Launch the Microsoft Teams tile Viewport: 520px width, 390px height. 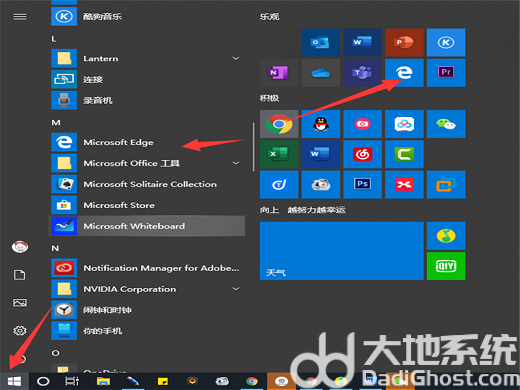tap(363, 73)
